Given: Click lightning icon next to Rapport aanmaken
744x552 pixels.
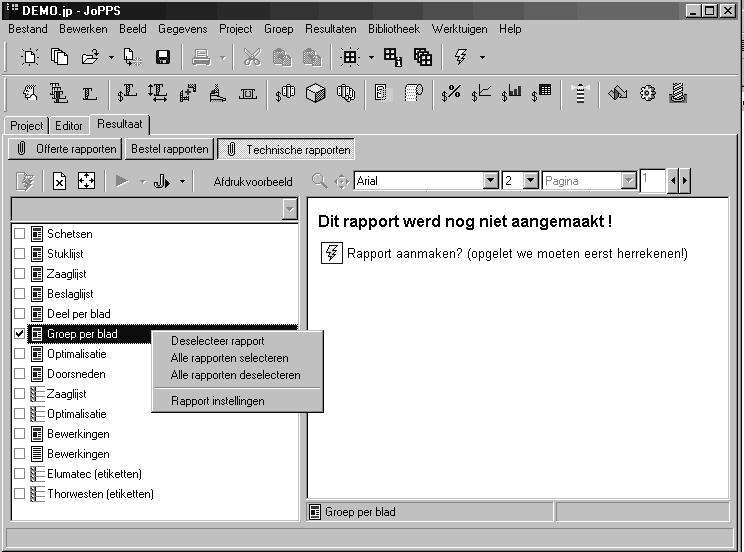Looking at the screenshot, I should (x=332, y=253).
